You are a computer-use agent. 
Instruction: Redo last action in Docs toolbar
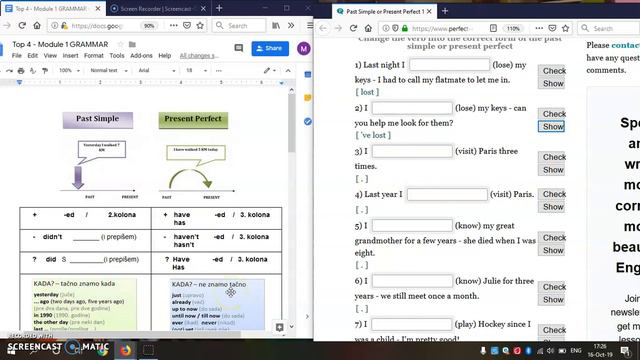tap(9, 71)
